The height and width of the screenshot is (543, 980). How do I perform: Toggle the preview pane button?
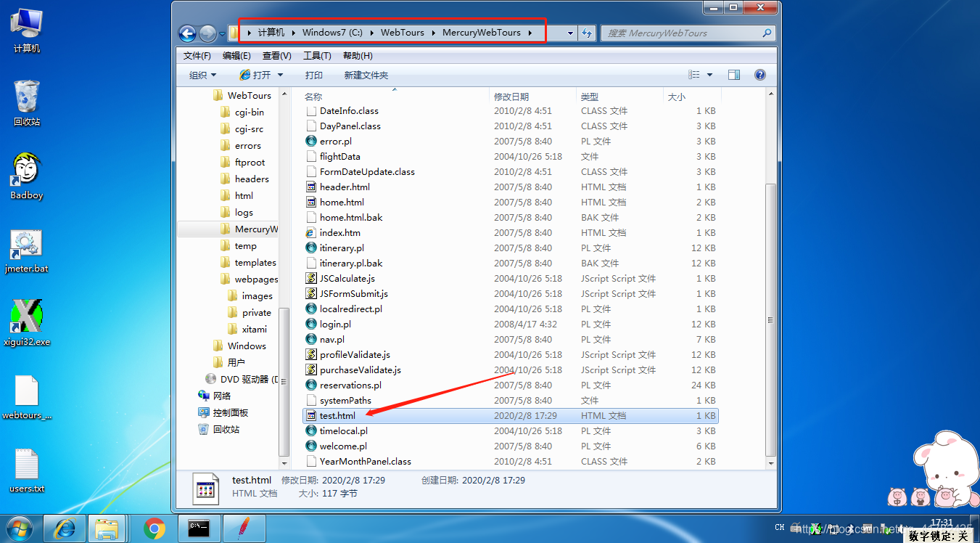pyautogui.click(x=734, y=75)
